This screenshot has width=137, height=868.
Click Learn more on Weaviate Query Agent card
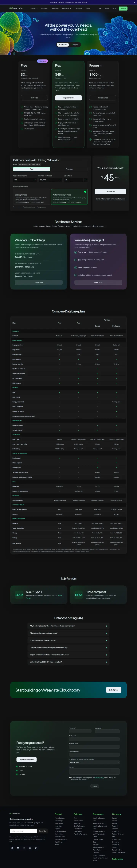(x=98, y=282)
